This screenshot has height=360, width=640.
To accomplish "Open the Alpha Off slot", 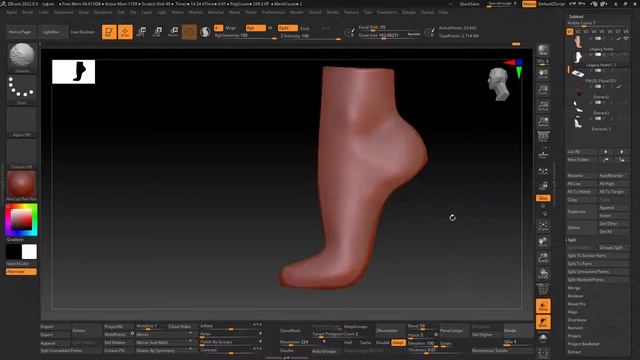I will pyautogui.click(x=21, y=122).
